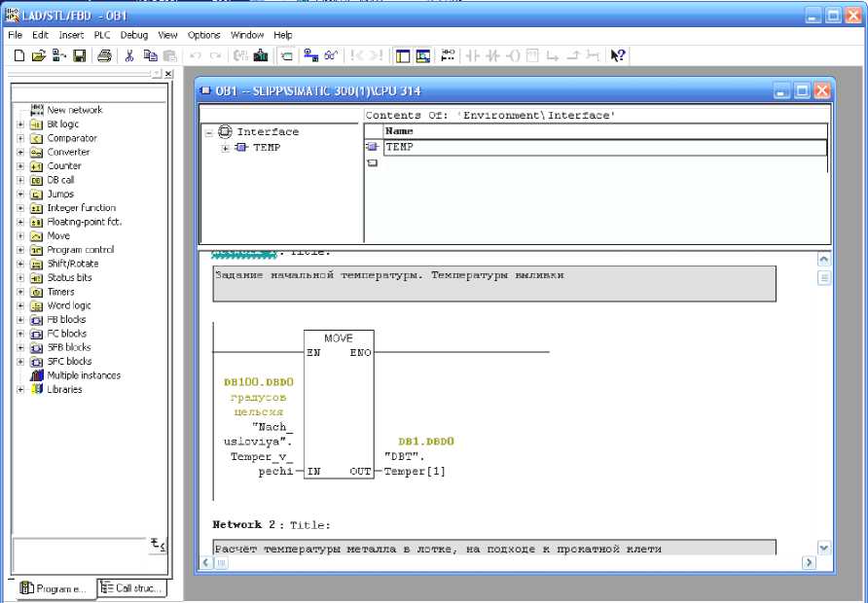The height and width of the screenshot is (603, 868).
Task: Open the Debug menu
Action: coord(134,35)
